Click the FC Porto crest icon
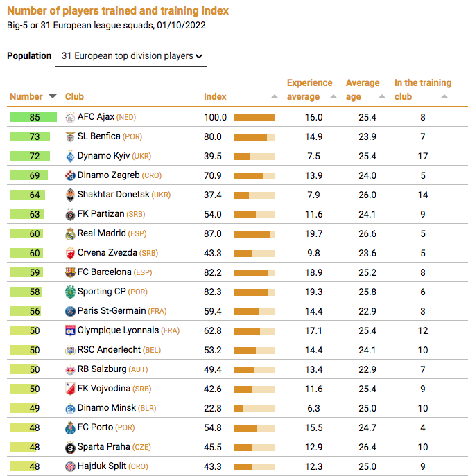The image size is (468, 476). 70,427
